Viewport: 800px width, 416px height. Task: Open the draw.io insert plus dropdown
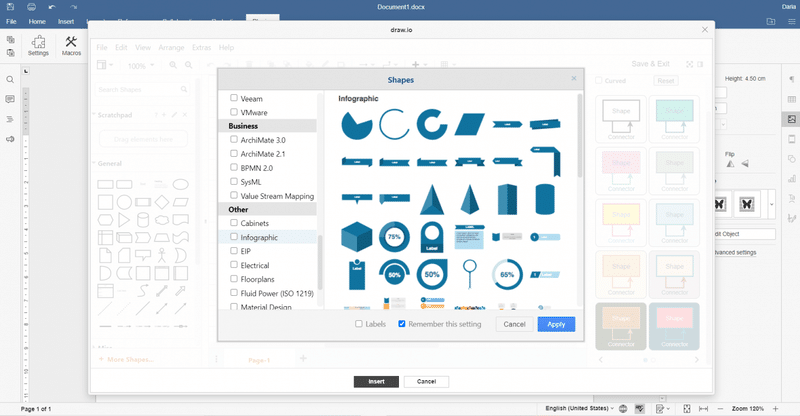pyautogui.click(x=419, y=64)
